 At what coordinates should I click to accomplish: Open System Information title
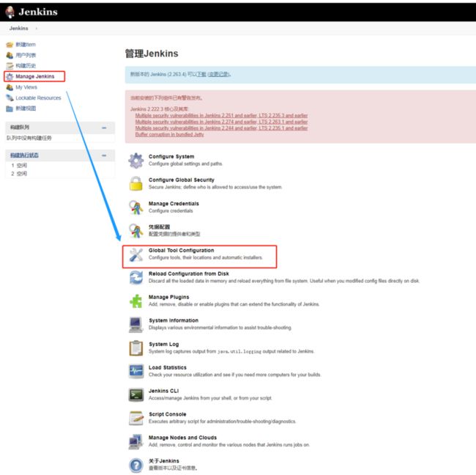click(x=174, y=320)
